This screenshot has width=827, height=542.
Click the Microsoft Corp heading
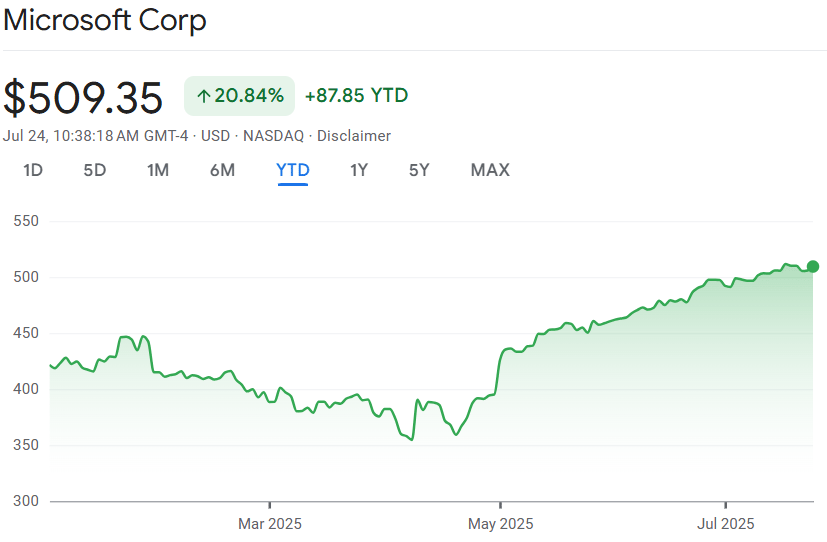tap(104, 21)
